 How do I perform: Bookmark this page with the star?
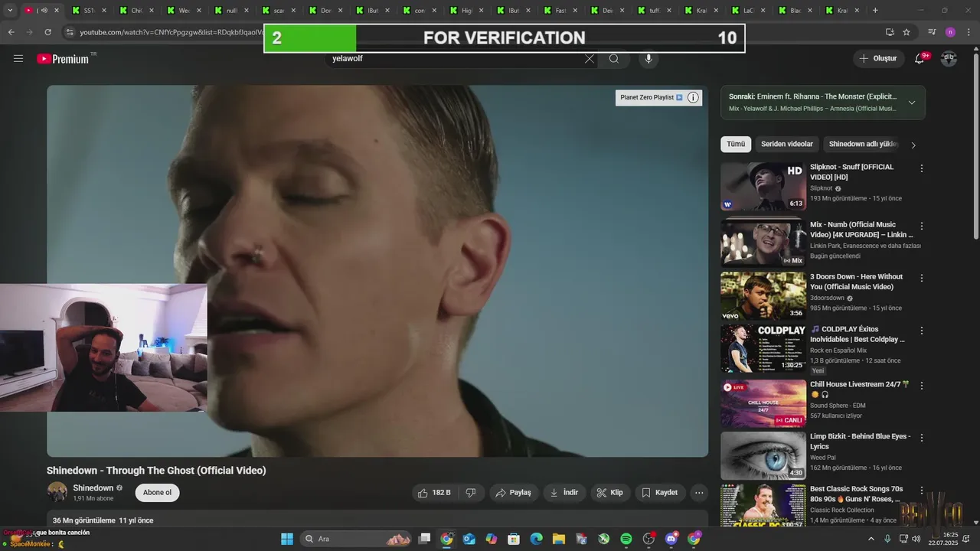(906, 32)
